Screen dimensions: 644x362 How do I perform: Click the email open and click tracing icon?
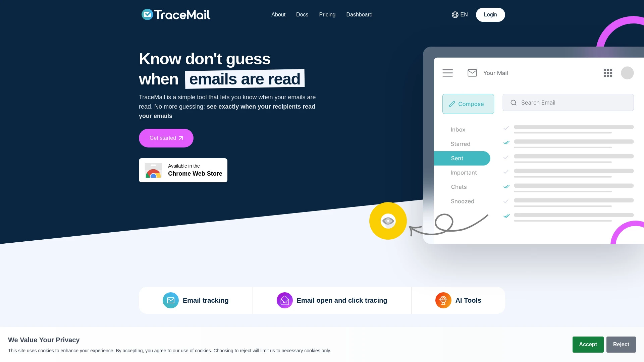click(285, 300)
